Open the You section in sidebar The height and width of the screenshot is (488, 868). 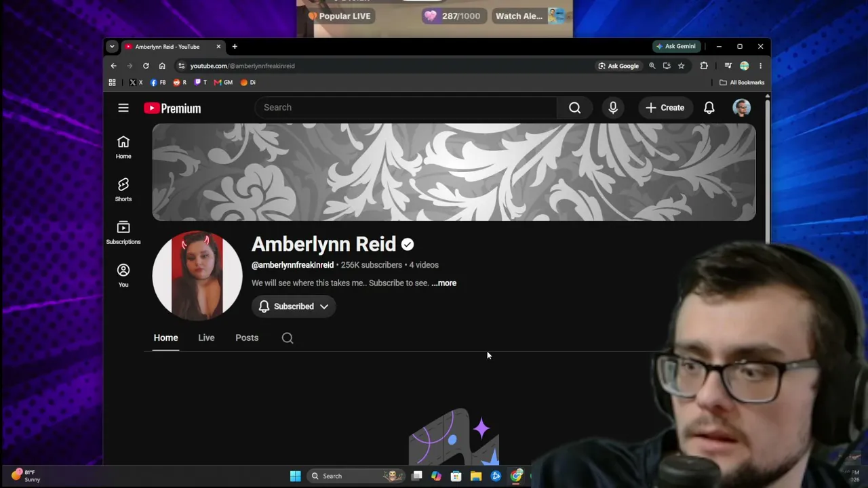tap(123, 275)
